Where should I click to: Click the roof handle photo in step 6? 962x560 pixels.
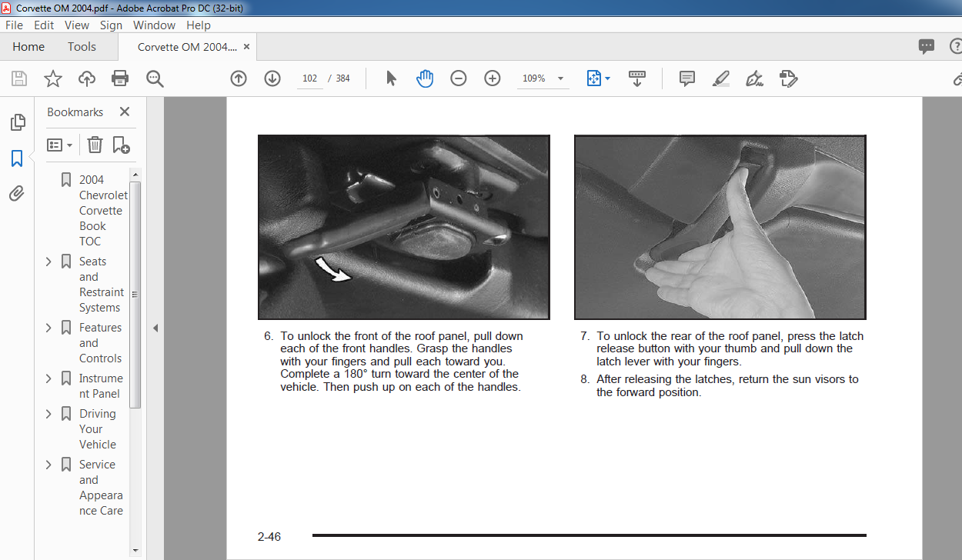[404, 227]
